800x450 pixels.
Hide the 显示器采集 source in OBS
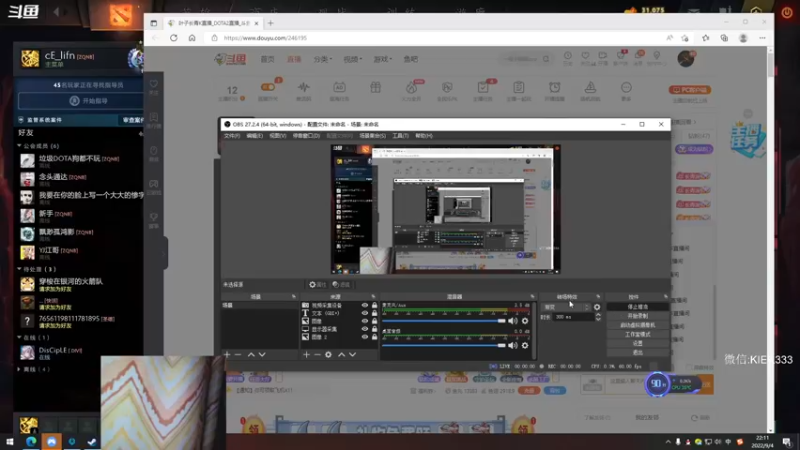(365, 329)
